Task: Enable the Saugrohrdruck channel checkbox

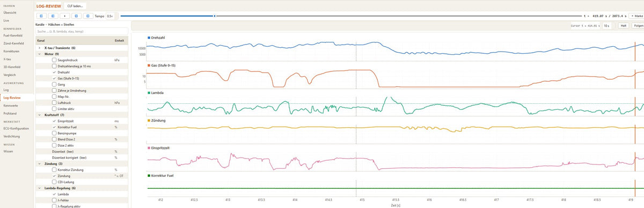Action: click(54, 60)
